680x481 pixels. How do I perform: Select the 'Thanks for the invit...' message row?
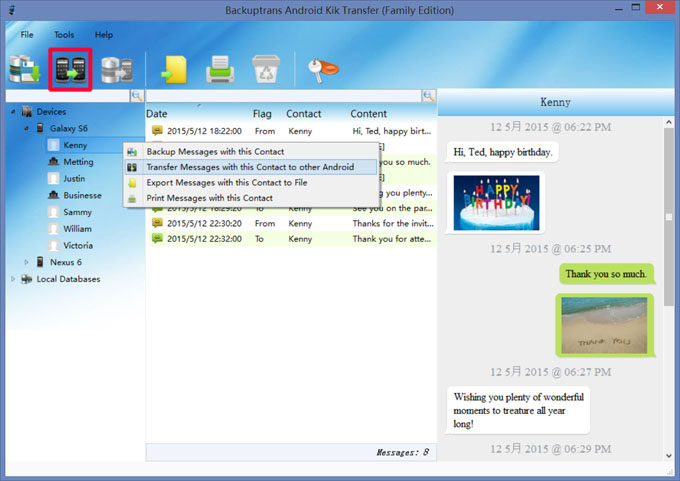[291, 223]
